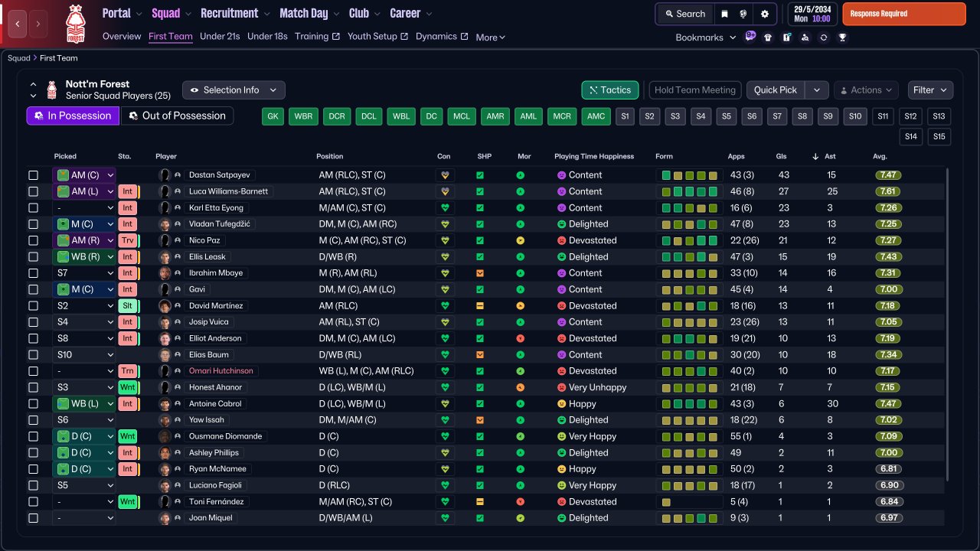980x551 pixels.
Task: Switch to the Under 21s tab
Action: point(220,36)
